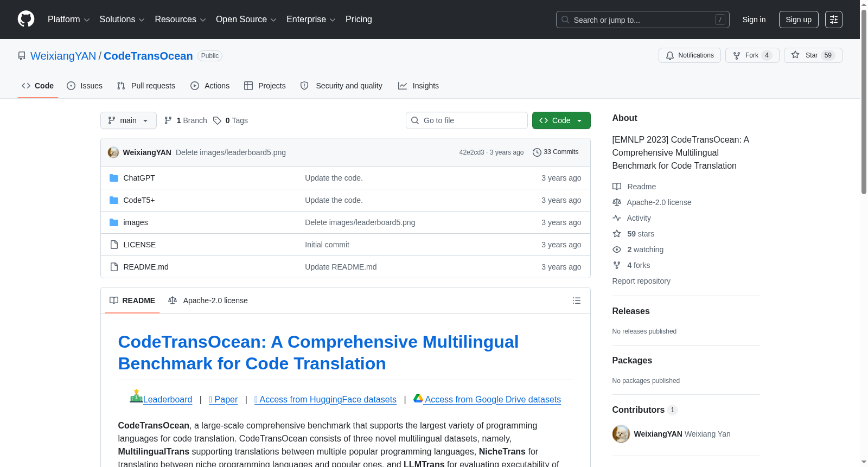Open the Contributors heading link

coord(645,410)
